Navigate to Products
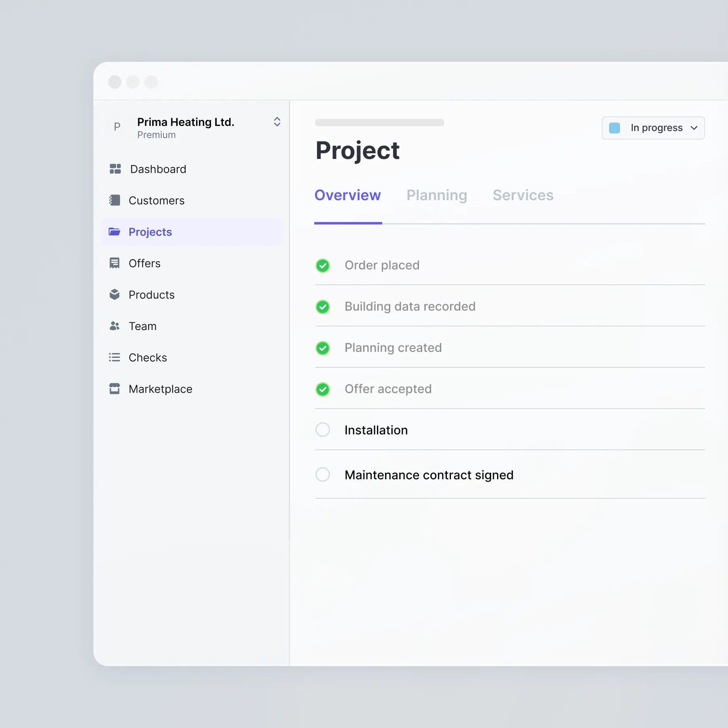728x728 pixels. coord(192,294)
